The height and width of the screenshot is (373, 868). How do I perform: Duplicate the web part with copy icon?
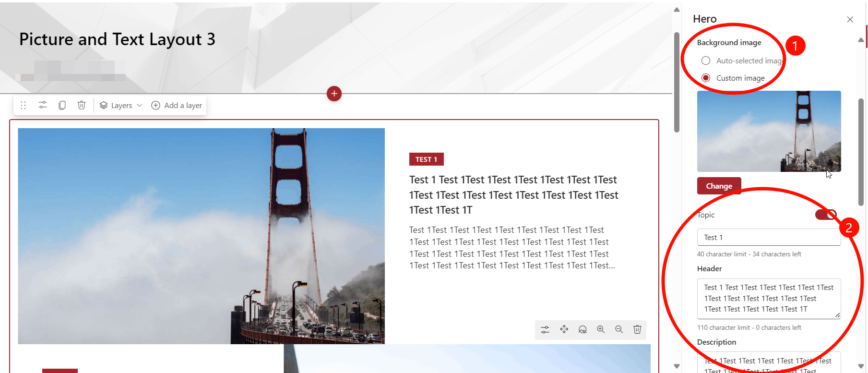tap(62, 105)
